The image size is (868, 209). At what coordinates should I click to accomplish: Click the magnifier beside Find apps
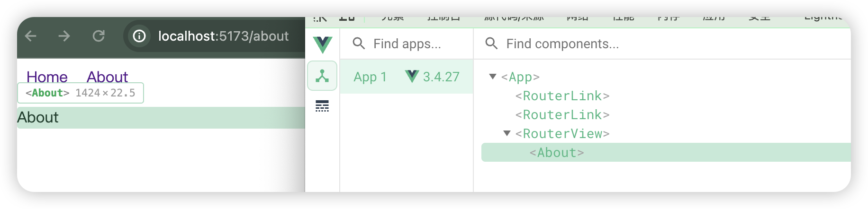tap(359, 44)
